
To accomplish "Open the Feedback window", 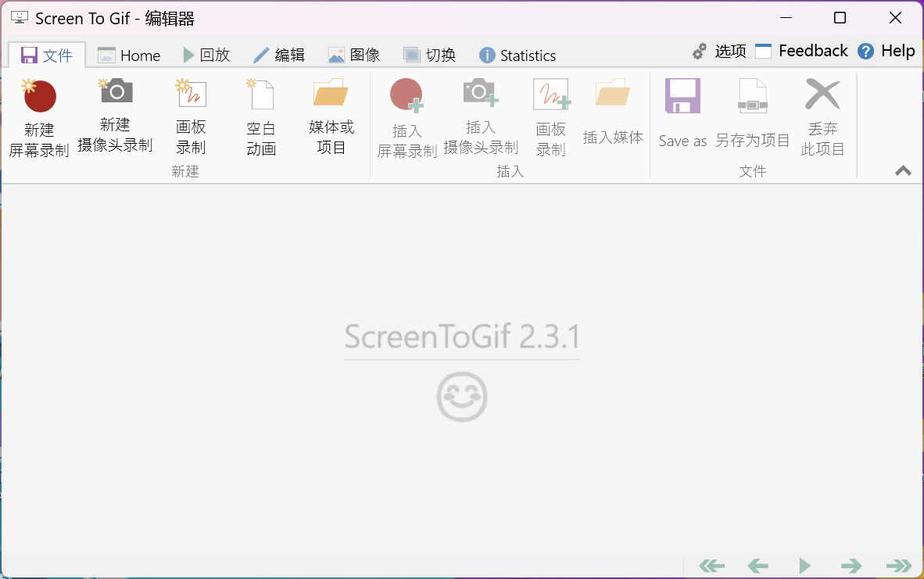I will tap(801, 52).
